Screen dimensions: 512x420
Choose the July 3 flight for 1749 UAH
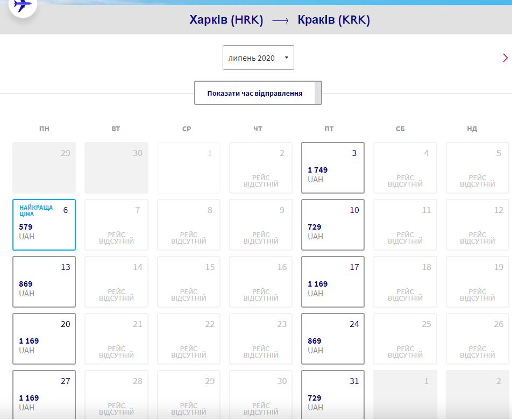pyautogui.click(x=332, y=168)
